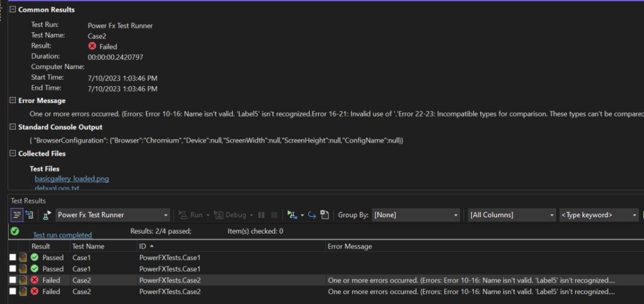Screen dimensions: 644x304
Task: Open the Power Fx Test Runner run dropdown
Action: point(113,215)
